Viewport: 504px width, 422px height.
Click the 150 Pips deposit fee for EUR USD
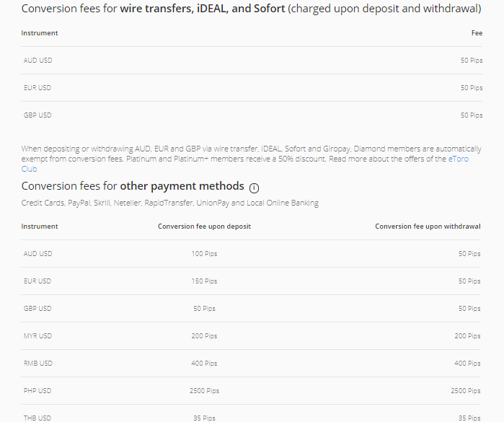point(204,281)
